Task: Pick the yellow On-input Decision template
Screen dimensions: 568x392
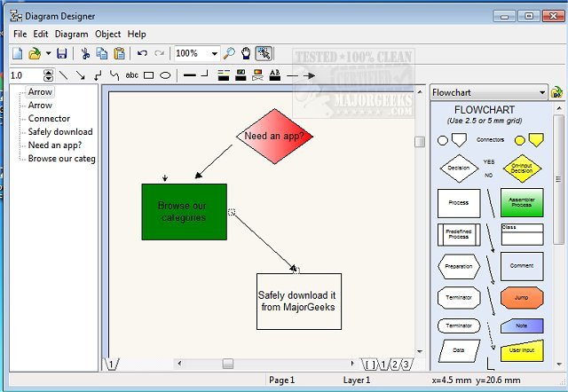Action: pyautogui.click(x=522, y=169)
